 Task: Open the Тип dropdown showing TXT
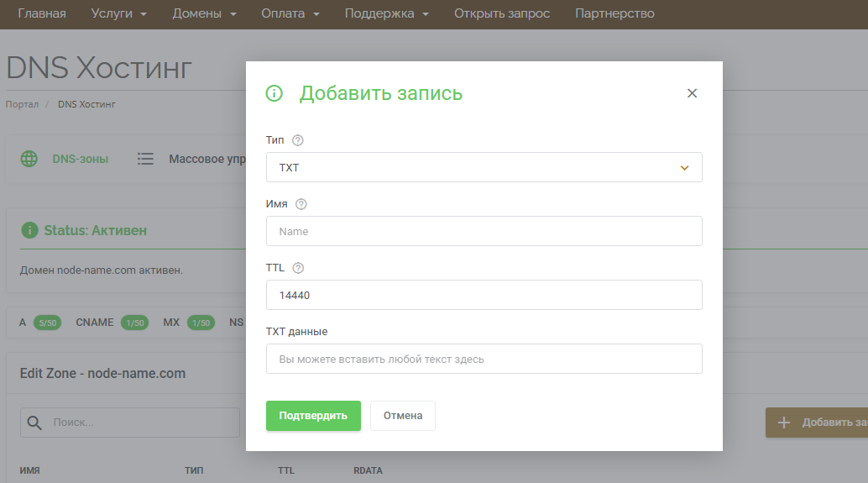(x=484, y=167)
